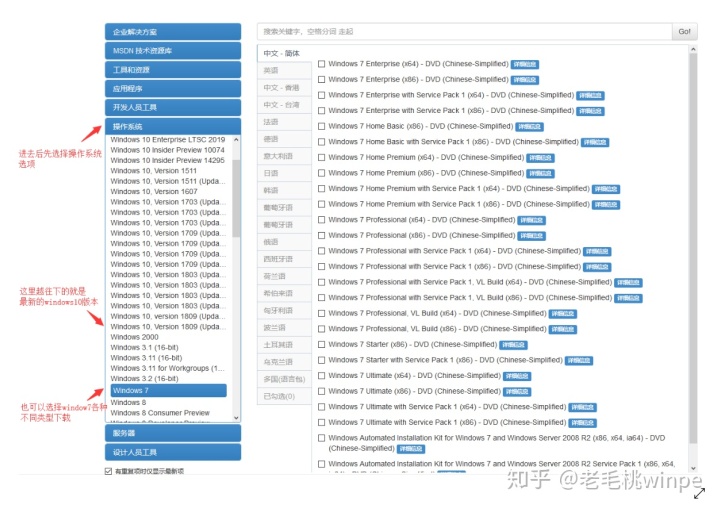This screenshot has width=720, height=512.
Task: Switch to the 英语 language tab
Action: tap(272, 71)
